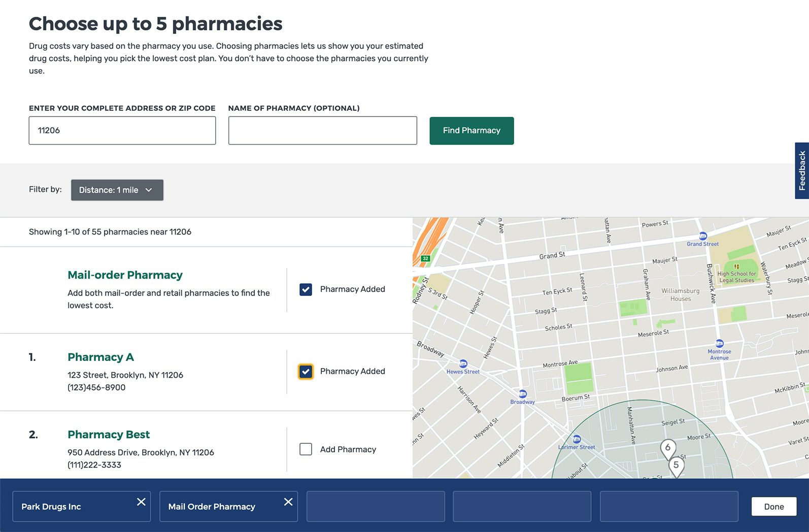Focus the Name of Pharmacy field
Viewport: 809px width, 532px height.
[323, 130]
